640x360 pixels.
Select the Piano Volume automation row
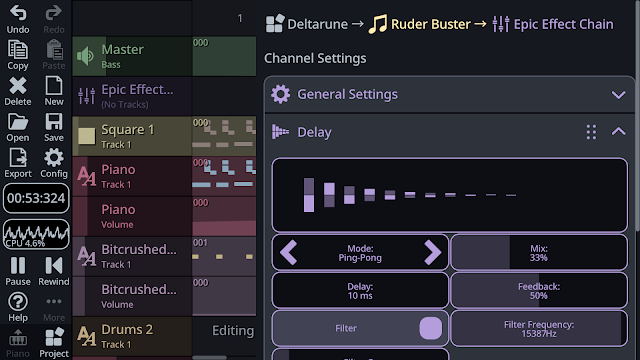point(132,216)
